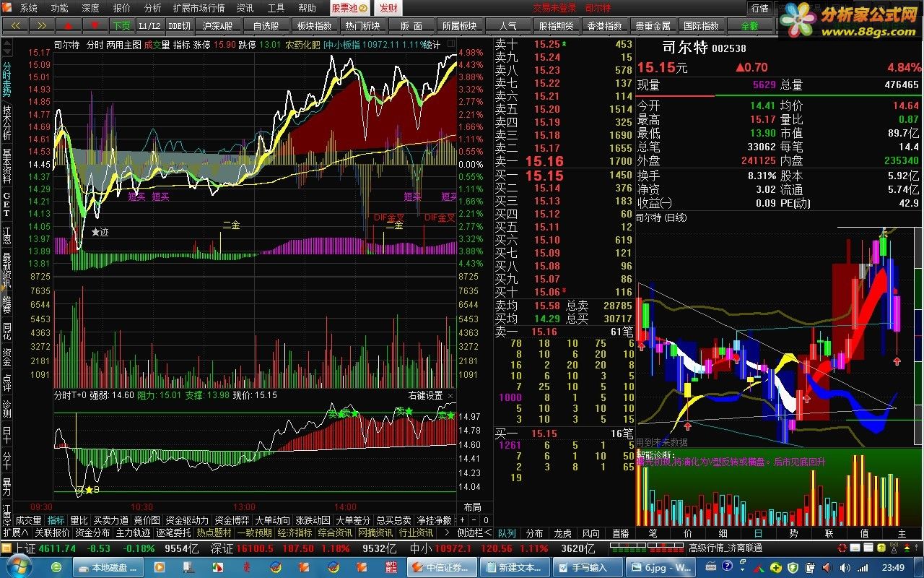
Task: Open the 综合资讯 info link
Action: click(x=335, y=533)
